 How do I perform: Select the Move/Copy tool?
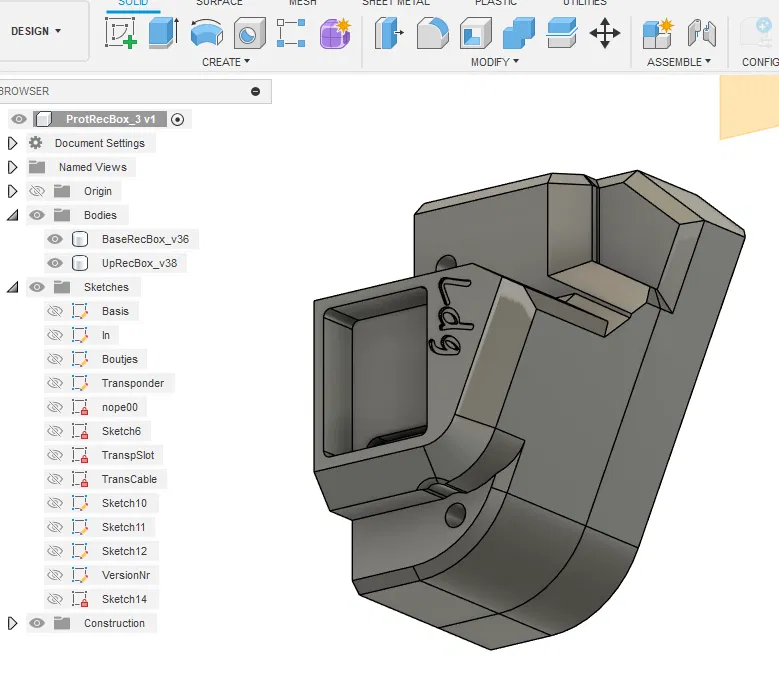605,33
